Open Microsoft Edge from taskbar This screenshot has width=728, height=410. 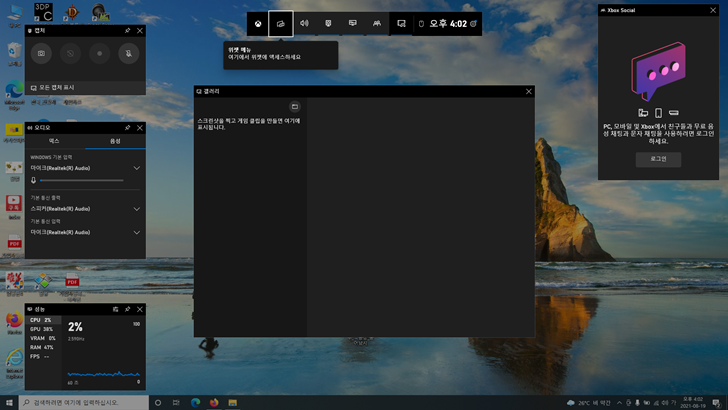coord(195,403)
